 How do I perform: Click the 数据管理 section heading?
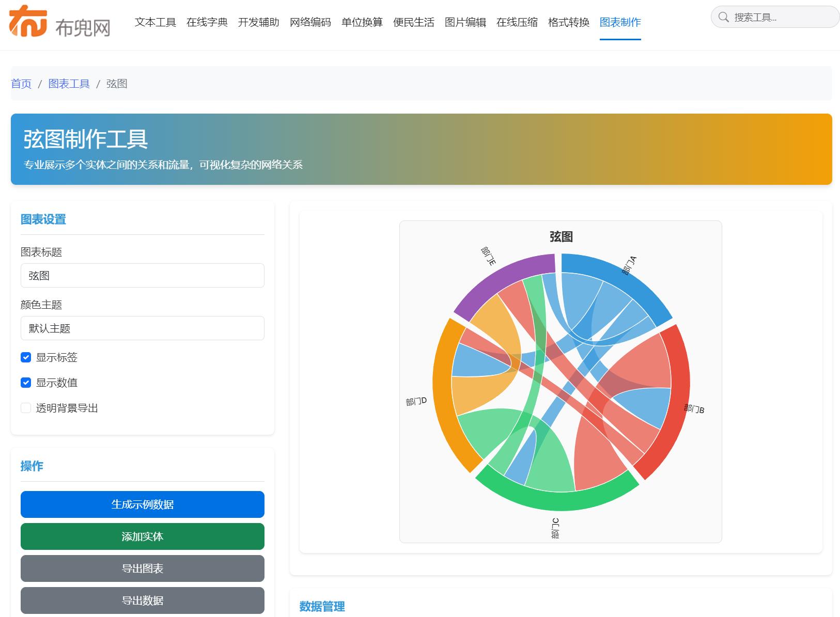pos(321,607)
